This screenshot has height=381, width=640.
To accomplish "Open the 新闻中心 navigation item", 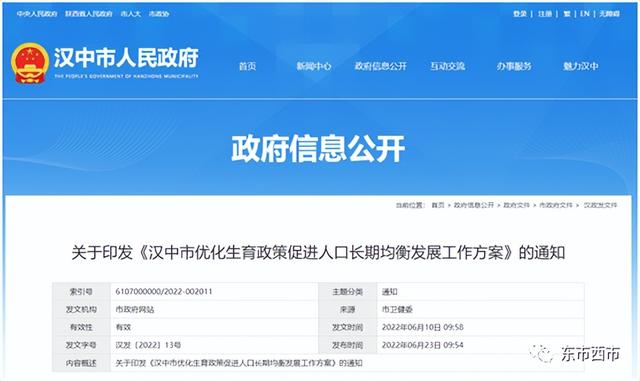I will click(x=313, y=66).
